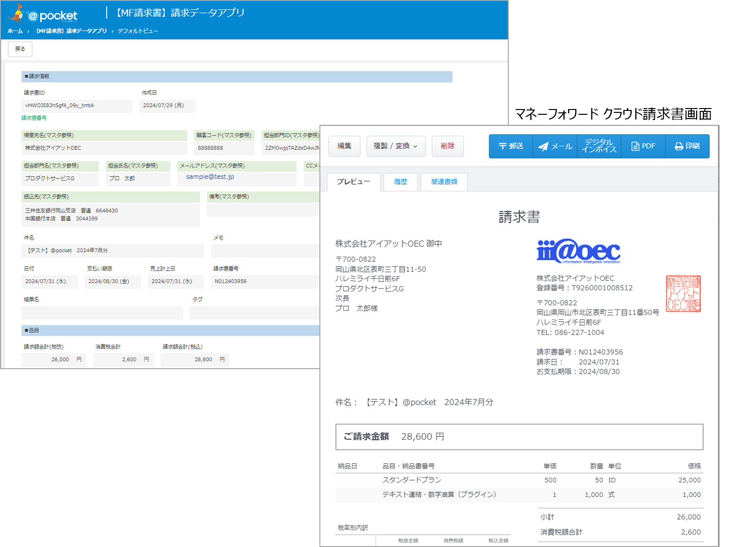756x547 pixels.
Task: Click the 請求書番号 field N012403956
Action: point(265,282)
